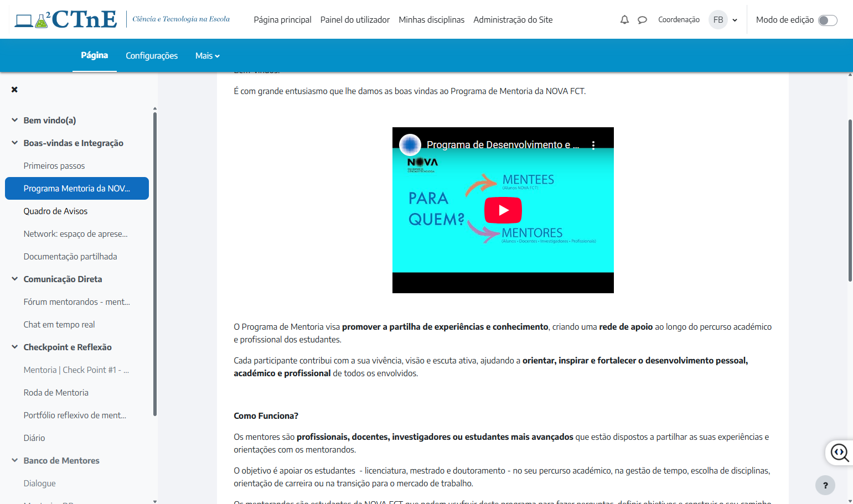Image resolution: width=853 pixels, height=504 pixels.
Task: Collapse the Comunicação Direta section
Action: click(14, 279)
